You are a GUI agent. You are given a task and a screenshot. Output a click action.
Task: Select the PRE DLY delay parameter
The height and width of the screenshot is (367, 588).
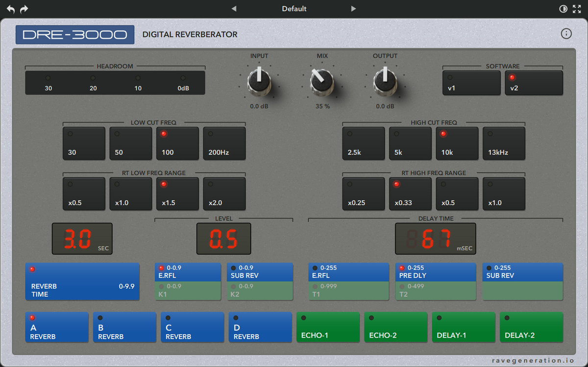(x=436, y=272)
